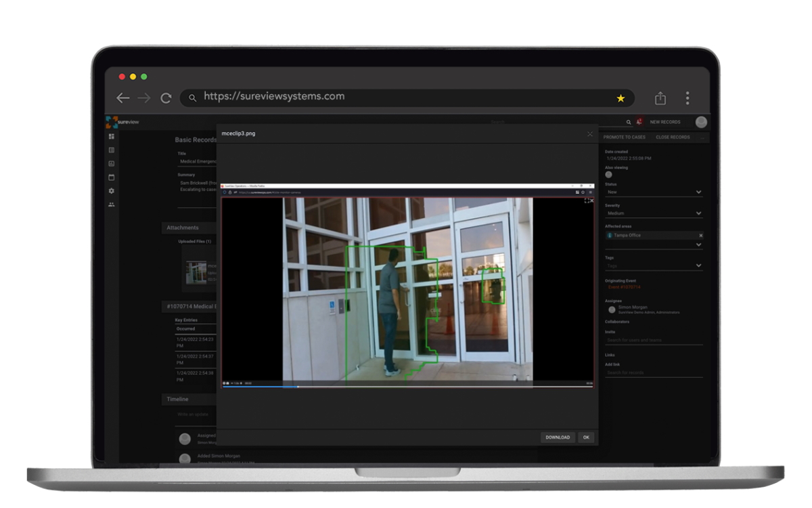This screenshot has width=812, height=508.
Task: Click the notification bell icon
Action: coord(639,122)
